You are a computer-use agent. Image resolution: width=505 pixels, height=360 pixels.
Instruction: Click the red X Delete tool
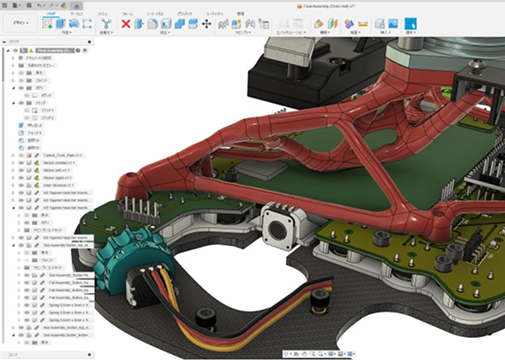126,24
